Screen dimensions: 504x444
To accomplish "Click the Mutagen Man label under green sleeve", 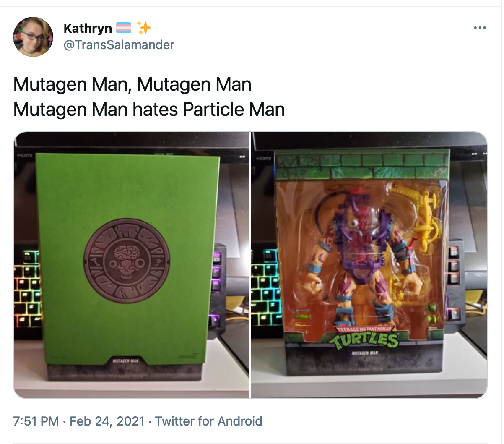I will pos(126,360).
